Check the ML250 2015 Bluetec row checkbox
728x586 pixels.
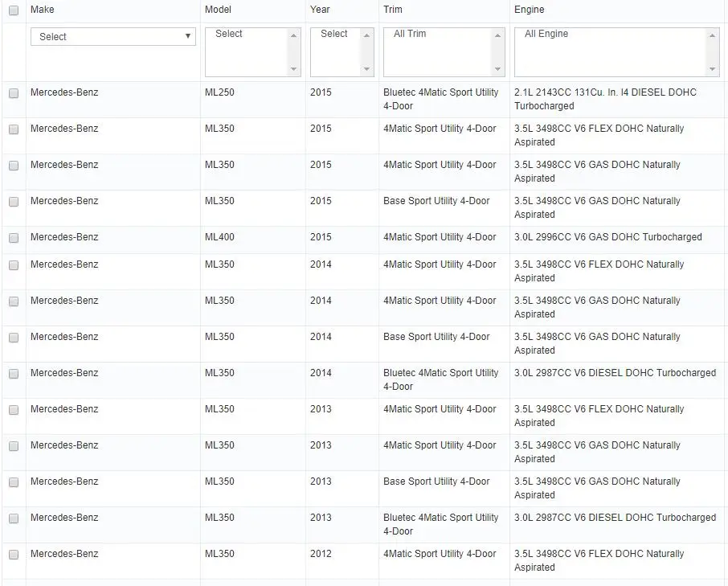14,93
